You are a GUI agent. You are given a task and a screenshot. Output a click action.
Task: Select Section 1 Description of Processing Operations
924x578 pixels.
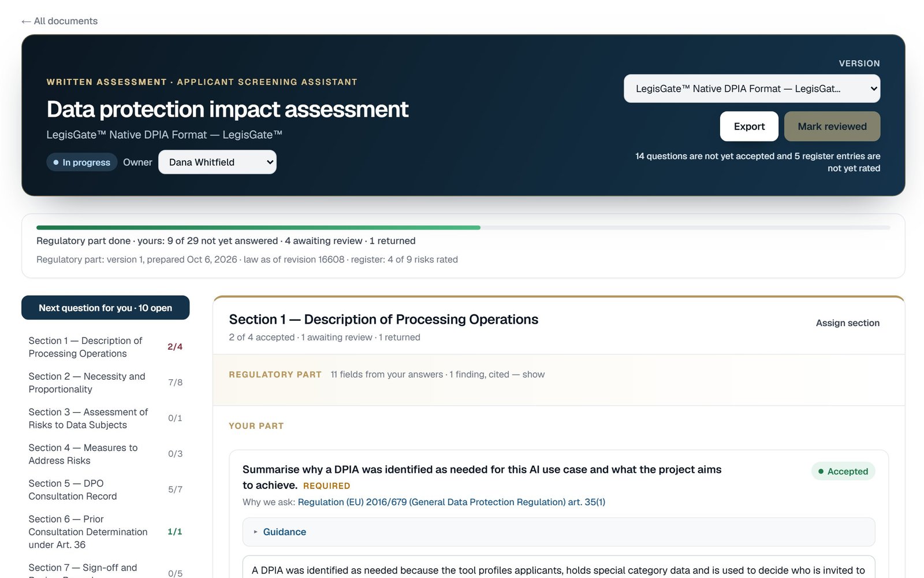pos(106,347)
